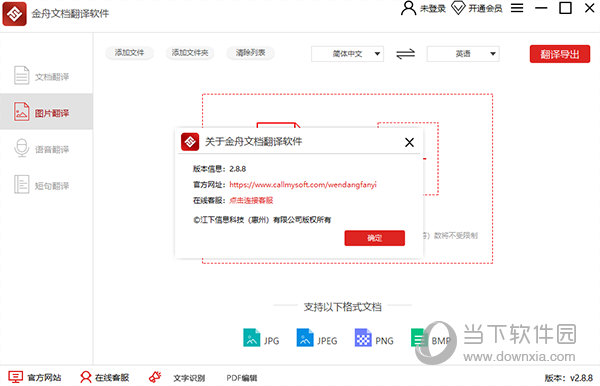Image resolution: width=600 pixels, height=386 pixels.
Task: Click the 点击连接客服 link
Action: [251, 200]
